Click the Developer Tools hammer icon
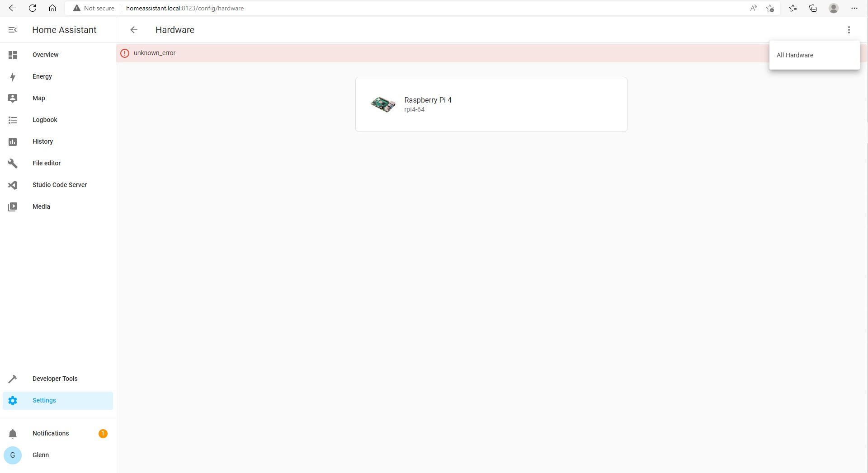 [x=13, y=379]
